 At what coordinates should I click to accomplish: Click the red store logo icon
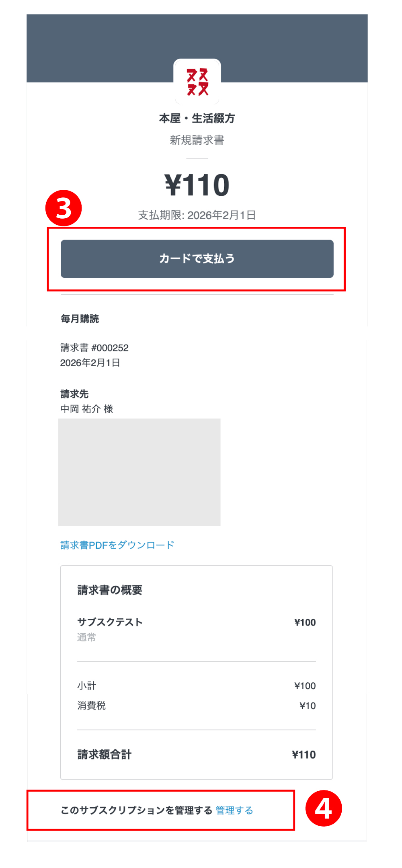coord(197,82)
